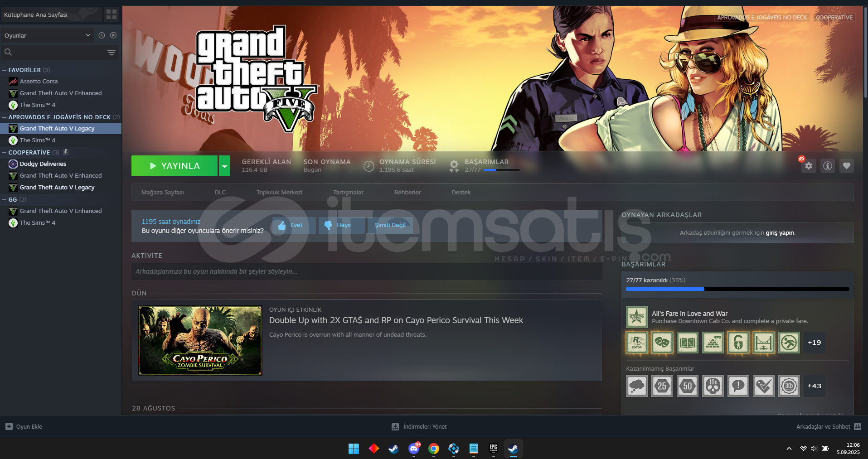This screenshot has height=459, width=868.
Task: Open the Rehberler tab
Action: coord(407,193)
